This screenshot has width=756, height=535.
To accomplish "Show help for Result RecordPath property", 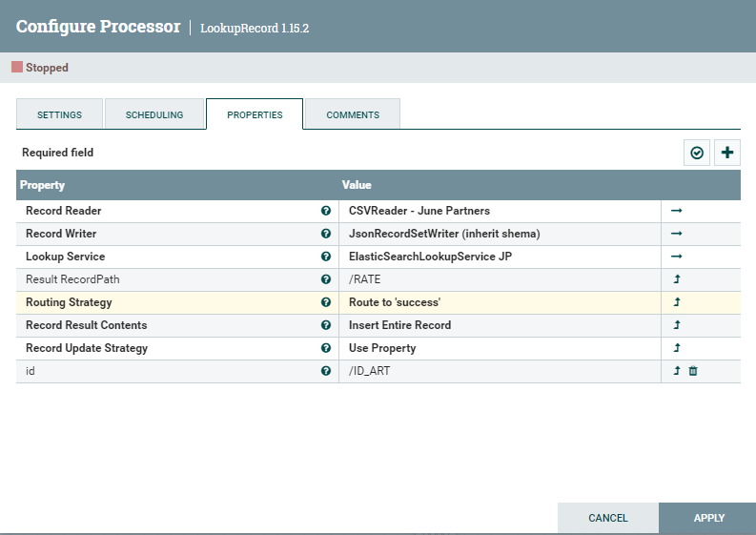I will (326, 279).
